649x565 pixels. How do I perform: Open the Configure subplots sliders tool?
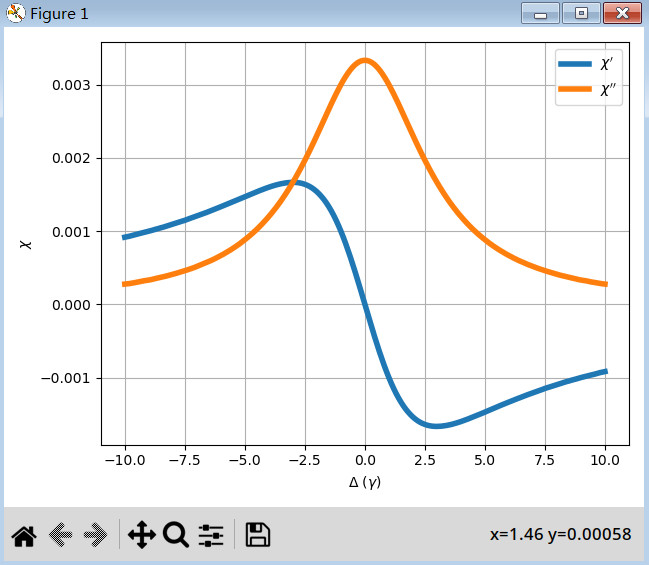point(211,535)
